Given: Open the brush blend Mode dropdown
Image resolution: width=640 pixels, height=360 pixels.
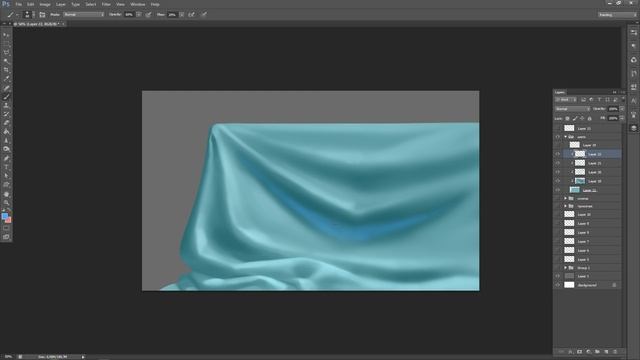Looking at the screenshot, I should click(x=84, y=15).
